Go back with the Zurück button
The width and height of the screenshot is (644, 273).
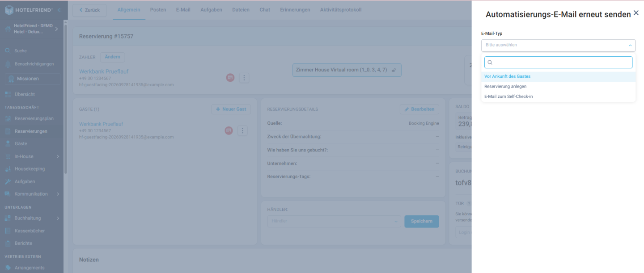89,10
